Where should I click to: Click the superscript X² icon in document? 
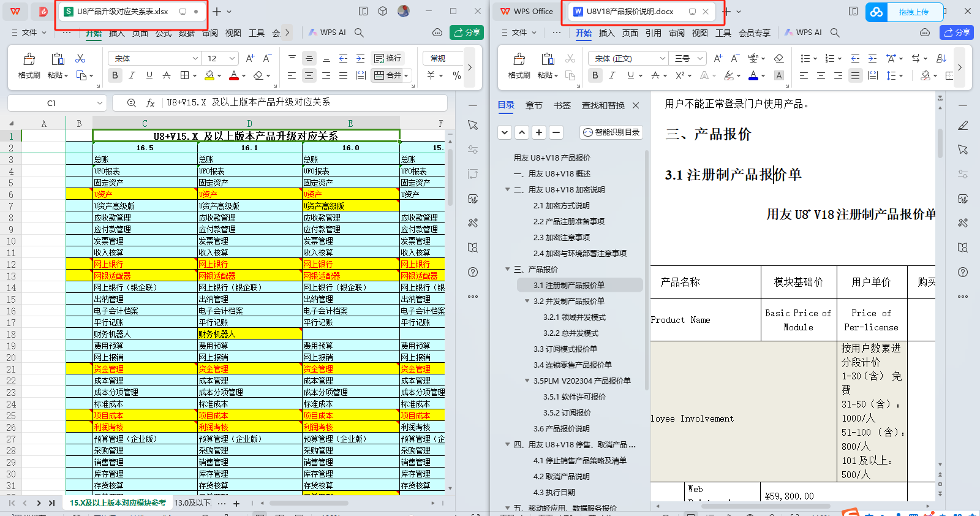tap(680, 75)
